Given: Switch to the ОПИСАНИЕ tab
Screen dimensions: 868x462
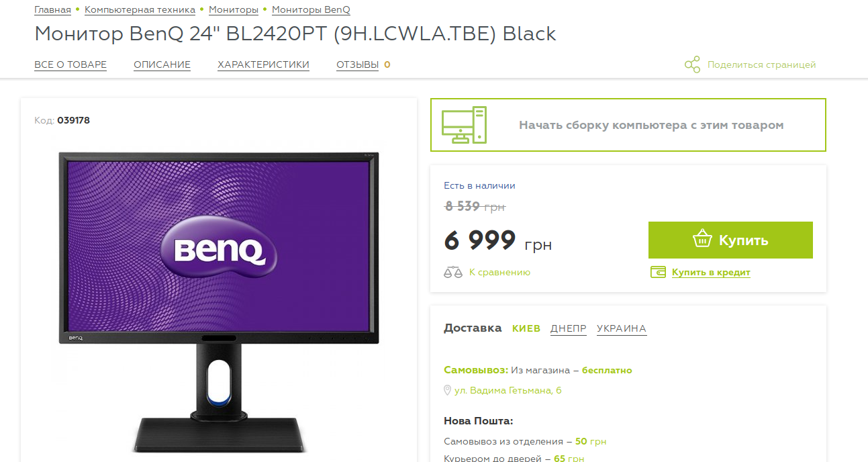Looking at the screenshot, I should coord(162,65).
